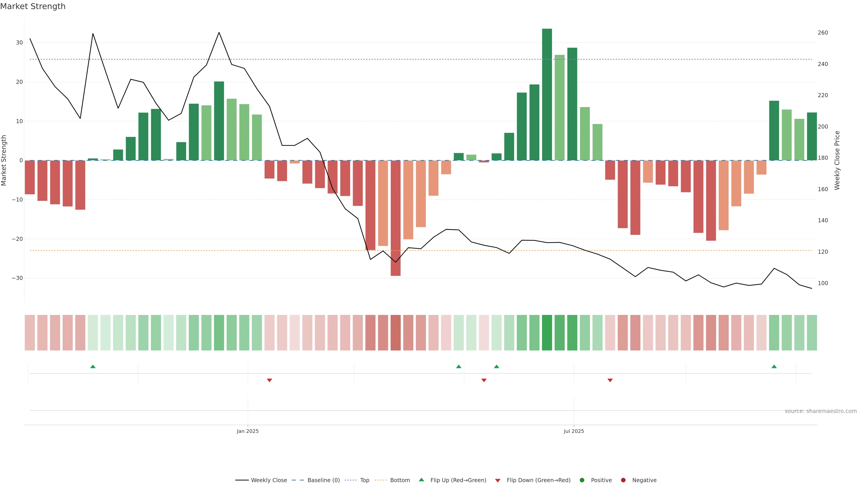Toggle the Top threshold legend entry

click(x=364, y=480)
